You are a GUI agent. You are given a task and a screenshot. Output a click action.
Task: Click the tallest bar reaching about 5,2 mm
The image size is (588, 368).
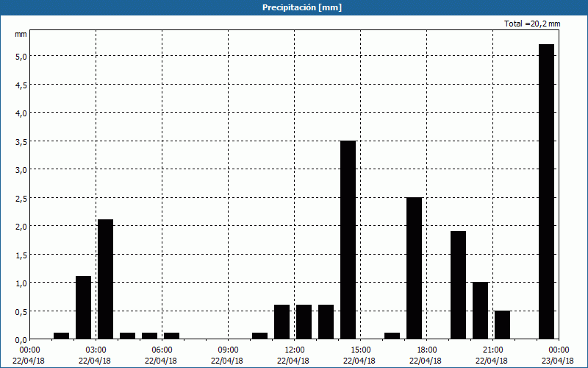coord(546,191)
